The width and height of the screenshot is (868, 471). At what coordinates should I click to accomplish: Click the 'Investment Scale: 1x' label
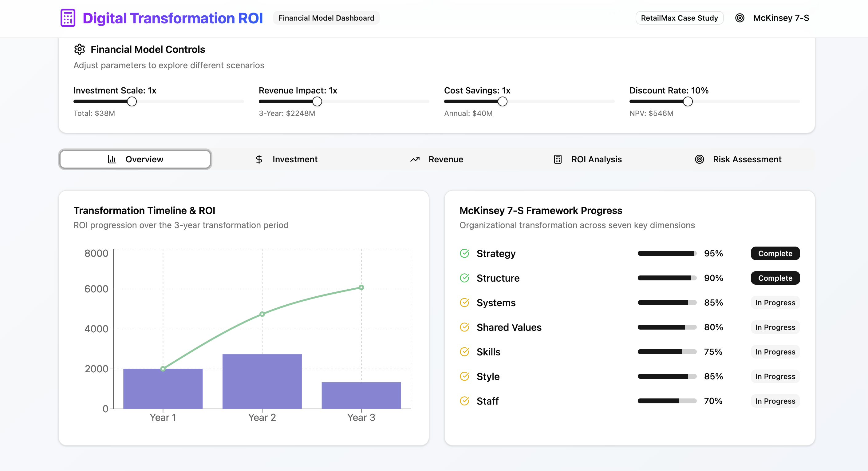pyautogui.click(x=115, y=90)
